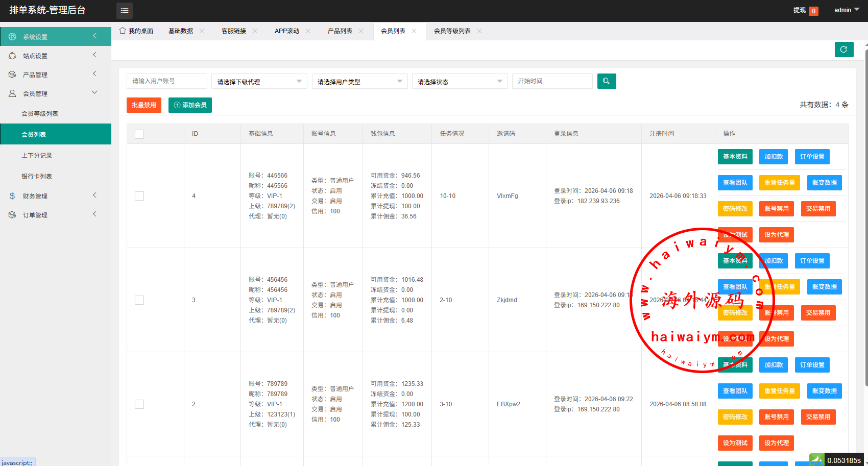This screenshot has height=466, width=868.
Task: Expand the admin user menu
Action: click(x=847, y=10)
